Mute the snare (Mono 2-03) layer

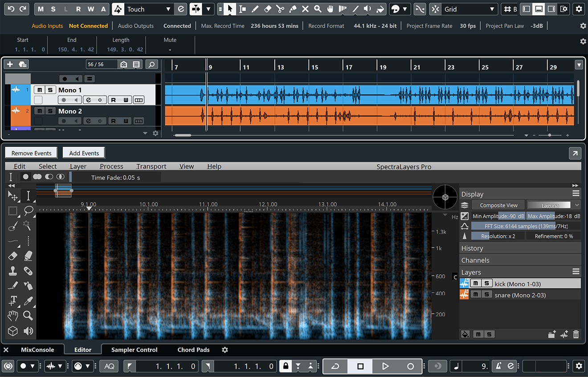475,295
